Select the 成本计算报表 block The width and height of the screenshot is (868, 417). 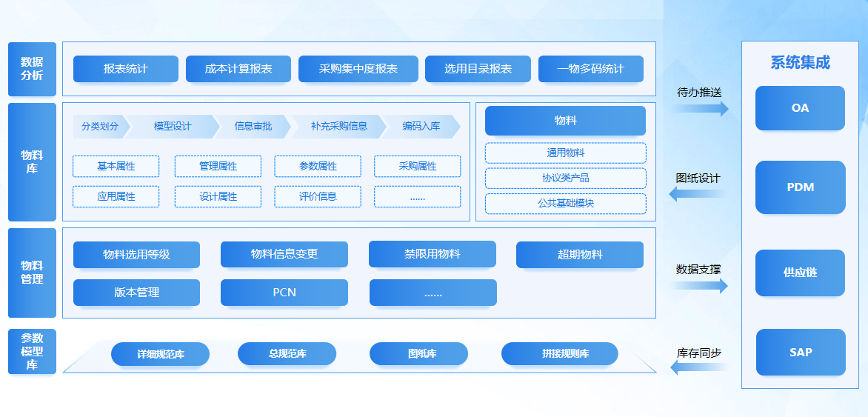point(238,69)
